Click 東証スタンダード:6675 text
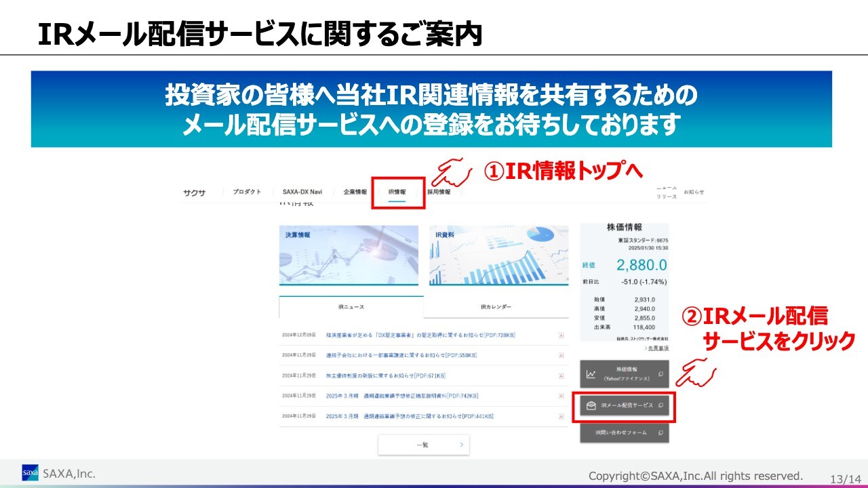Image resolution: width=868 pixels, height=488 pixels. tap(643, 241)
